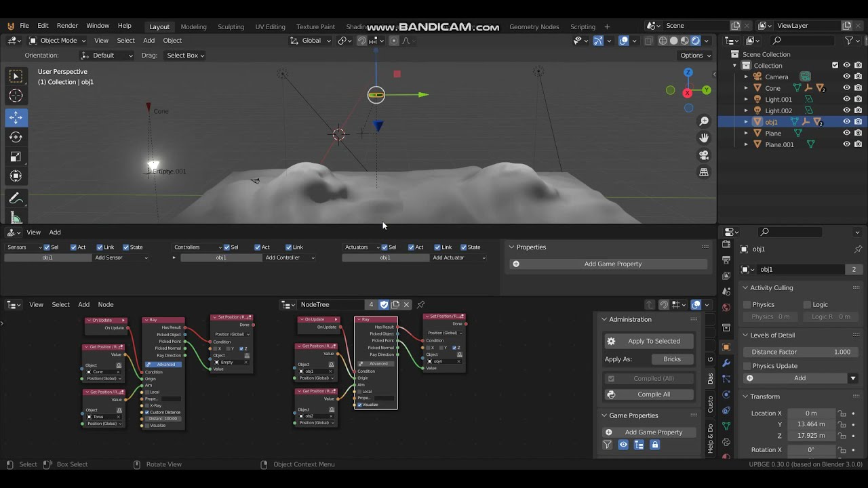Click the Options button in viewport header
Viewport: 868px width, 488px height.
[695, 56]
